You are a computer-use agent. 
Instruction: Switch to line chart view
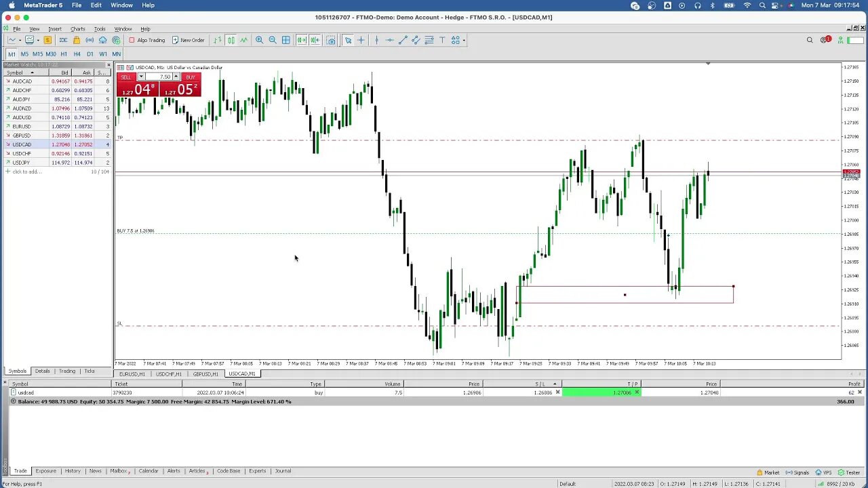[243, 40]
